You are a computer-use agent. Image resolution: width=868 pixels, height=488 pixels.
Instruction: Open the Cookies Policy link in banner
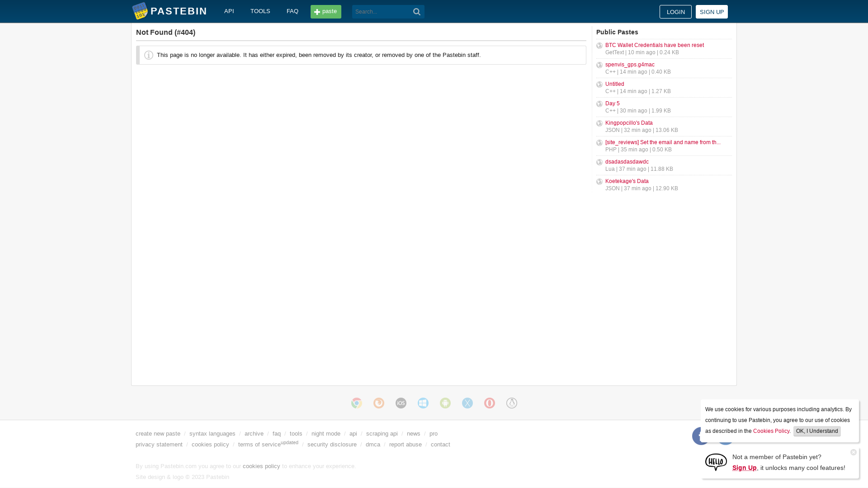[x=771, y=431]
